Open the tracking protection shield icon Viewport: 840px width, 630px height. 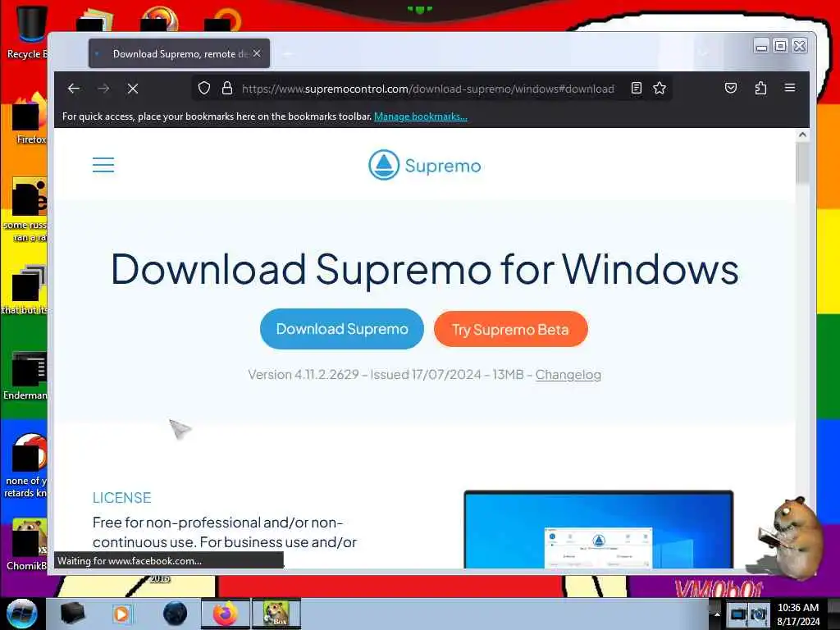pyautogui.click(x=204, y=88)
